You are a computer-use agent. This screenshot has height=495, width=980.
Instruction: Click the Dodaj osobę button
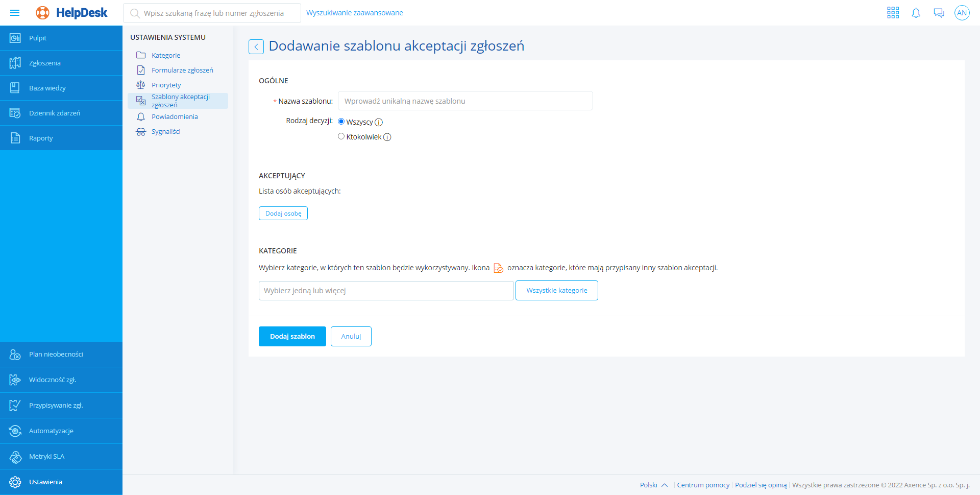283,214
